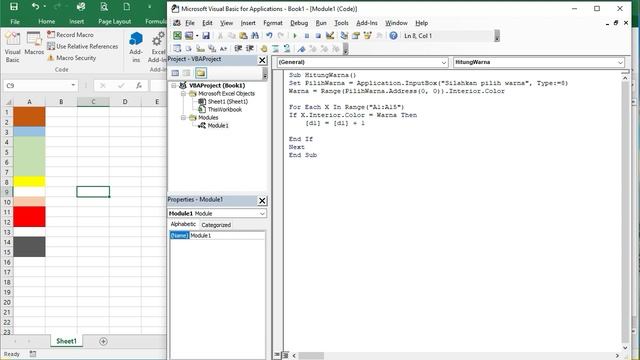Viewport: 640px width, 360px height.
Task: Click the Complete Word icon
Action: click(223, 49)
